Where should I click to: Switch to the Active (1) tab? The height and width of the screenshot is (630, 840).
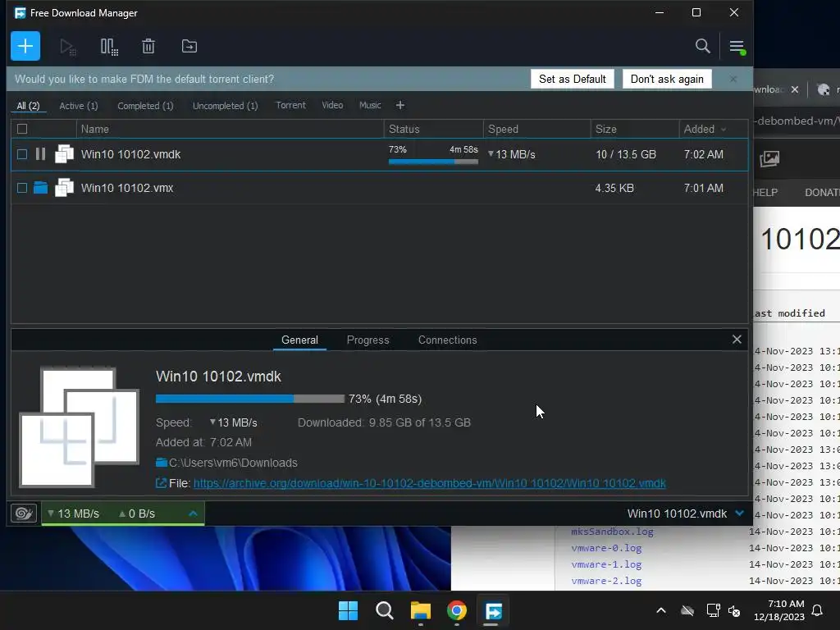79,106
